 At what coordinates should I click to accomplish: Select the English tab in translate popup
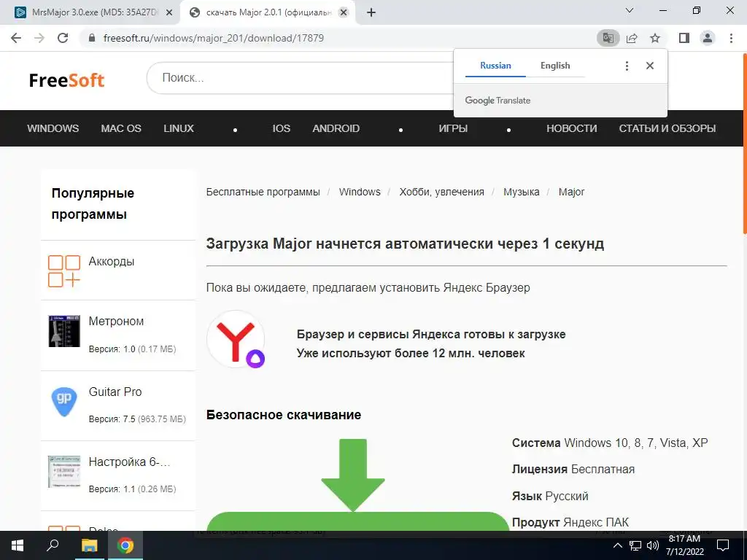tap(555, 66)
